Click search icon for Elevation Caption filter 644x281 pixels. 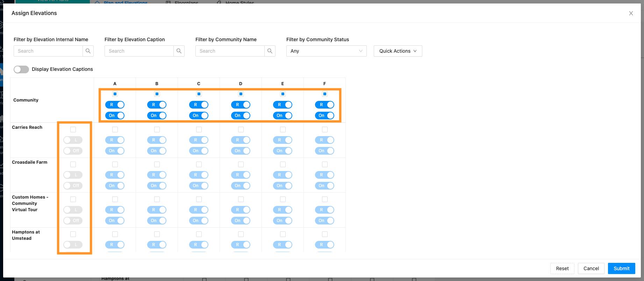(179, 51)
